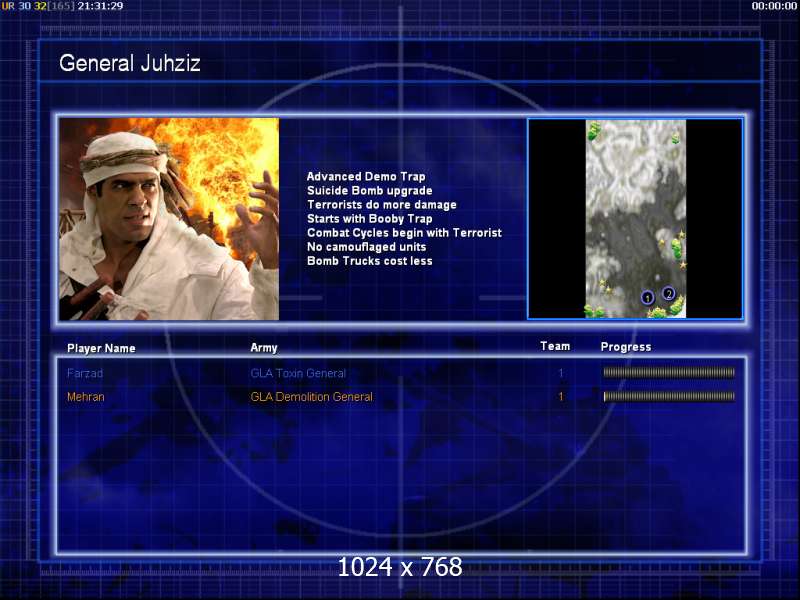Click the 21:31:29 clock overlay

[x=101, y=6]
